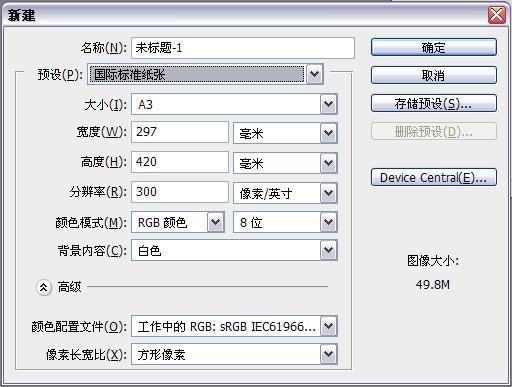Click the 名称 input field with 未标题-1
Viewport: 512px width, 387px height.
(243, 48)
